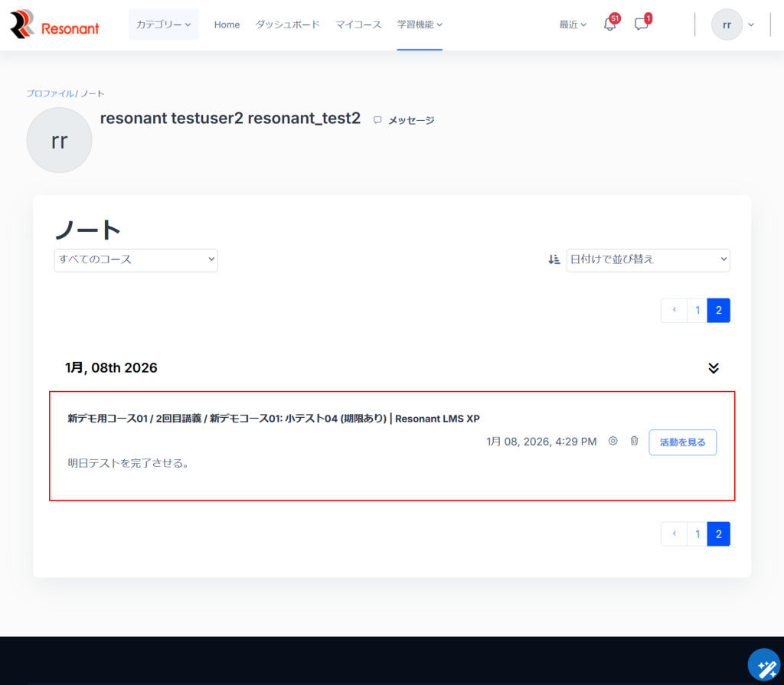Image resolution: width=784 pixels, height=685 pixels.
Task: Click the Resonant logo
Action: click(x=54, y=25)
